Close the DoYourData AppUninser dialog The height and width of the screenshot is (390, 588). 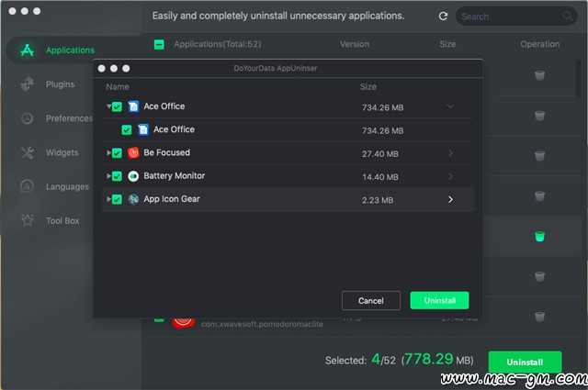[102, 68]
